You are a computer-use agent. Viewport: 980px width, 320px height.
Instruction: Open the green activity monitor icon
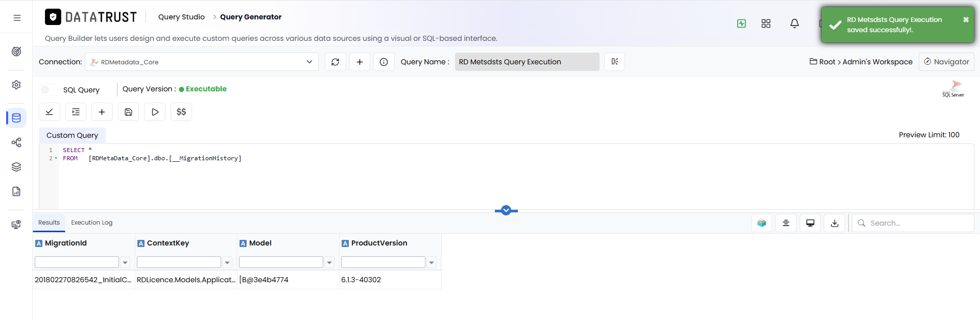point(742,23)
